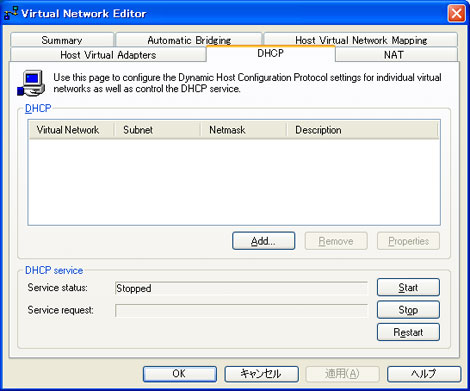The image size is (470, 391).
Task: Sort by the Virtual Network column header
Action: pyautogui.click(x=71, y=130)
